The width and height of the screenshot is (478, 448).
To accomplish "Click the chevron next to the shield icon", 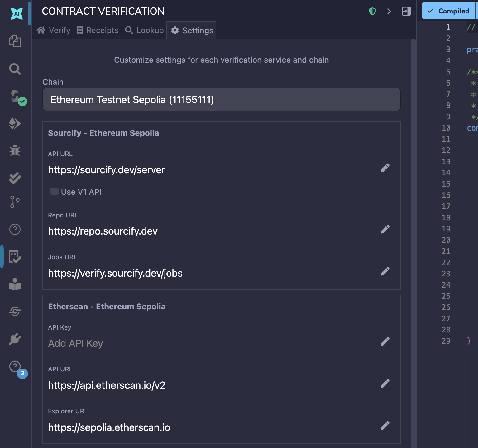I will pos(389,12).
